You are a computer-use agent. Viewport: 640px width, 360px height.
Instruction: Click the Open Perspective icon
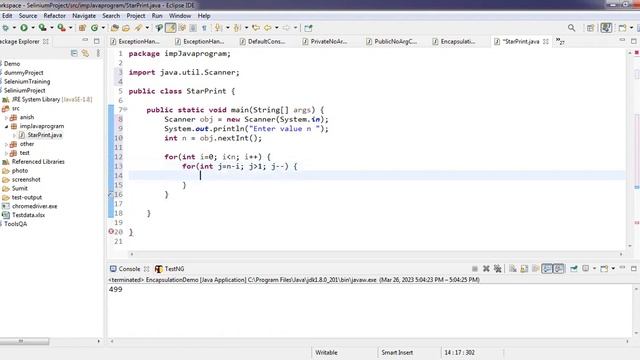pos(590,28)
